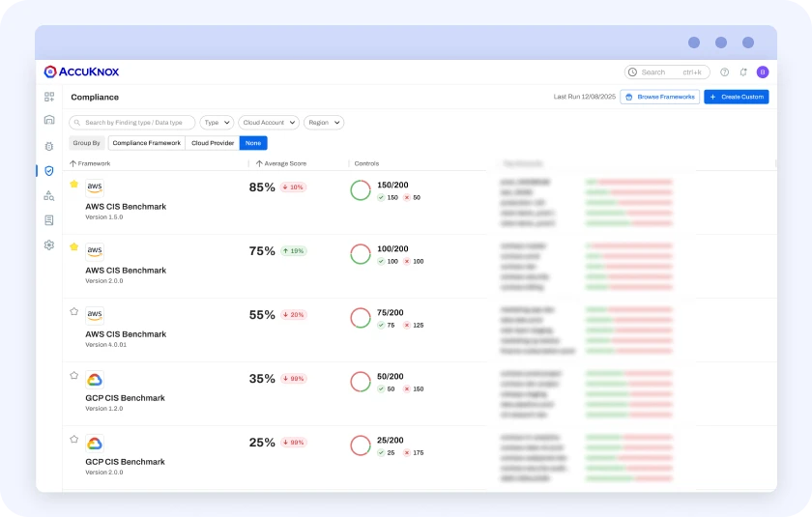Click Search by Finding type field

click(x=132, y=123)
